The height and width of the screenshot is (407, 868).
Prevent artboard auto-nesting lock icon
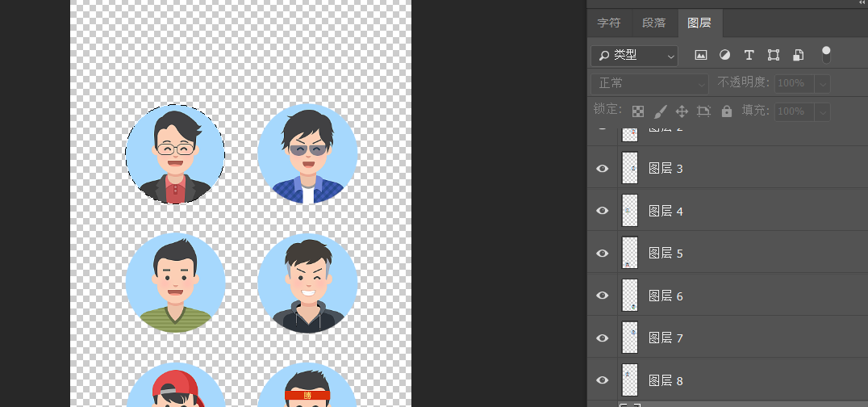pos(703,111)
